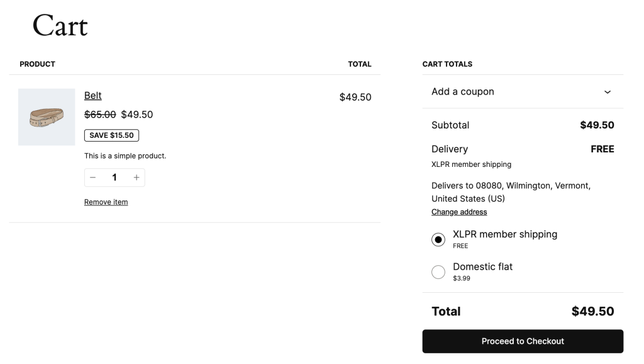This screenshot has width=644, height=364.
Task: Select the Domestic flat shipping option
Action: click(x=438, y=271)
